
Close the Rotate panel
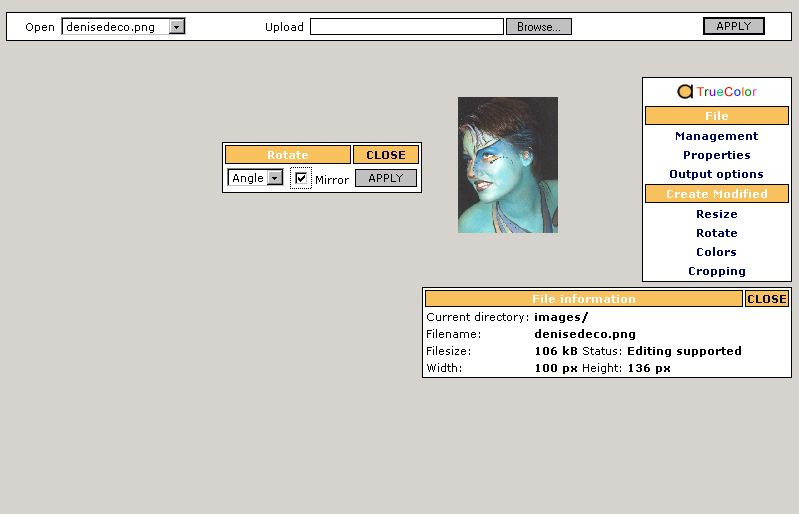(385, 155)
